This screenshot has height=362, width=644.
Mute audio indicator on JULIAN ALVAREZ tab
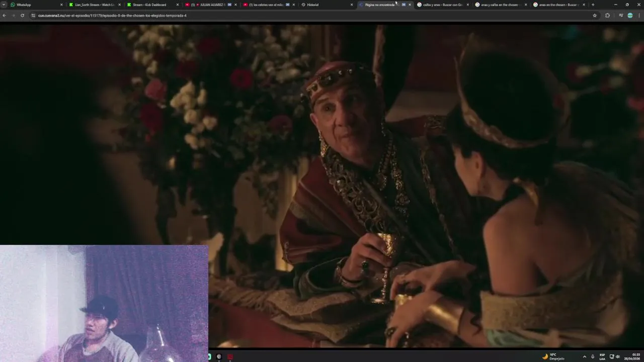(x=230, y=5)
